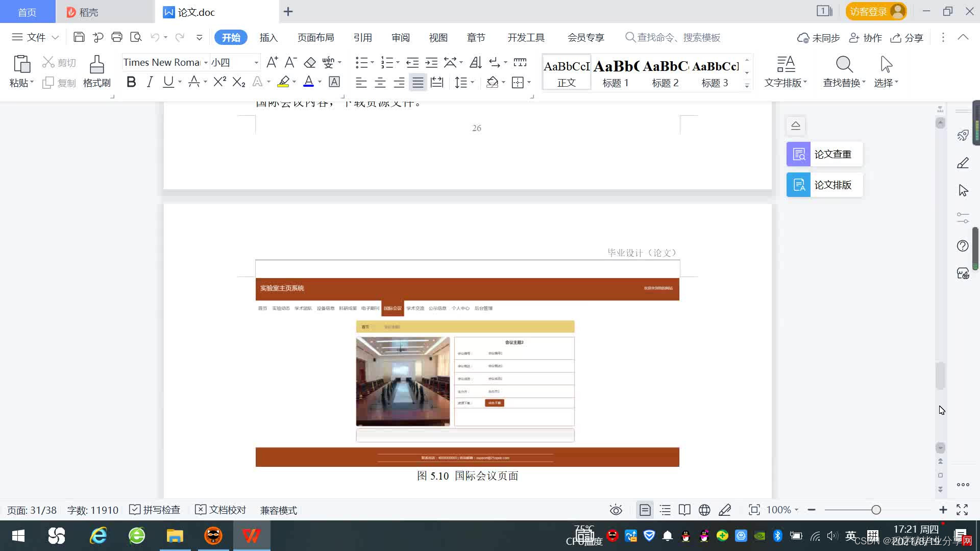Toggle italic formatting
980x551 pixels.
click(x=150, y=82)
